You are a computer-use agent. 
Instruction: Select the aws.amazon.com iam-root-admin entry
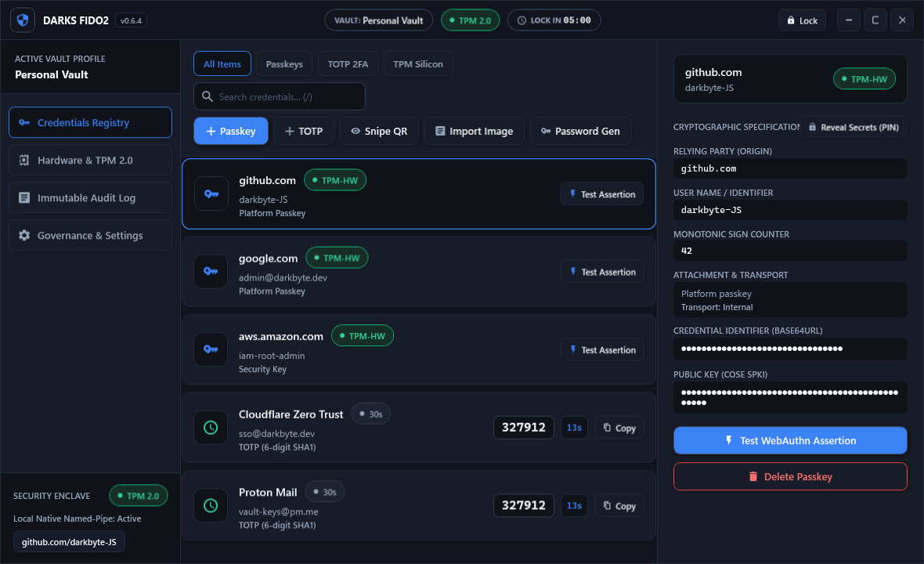[x=419, y=349]
